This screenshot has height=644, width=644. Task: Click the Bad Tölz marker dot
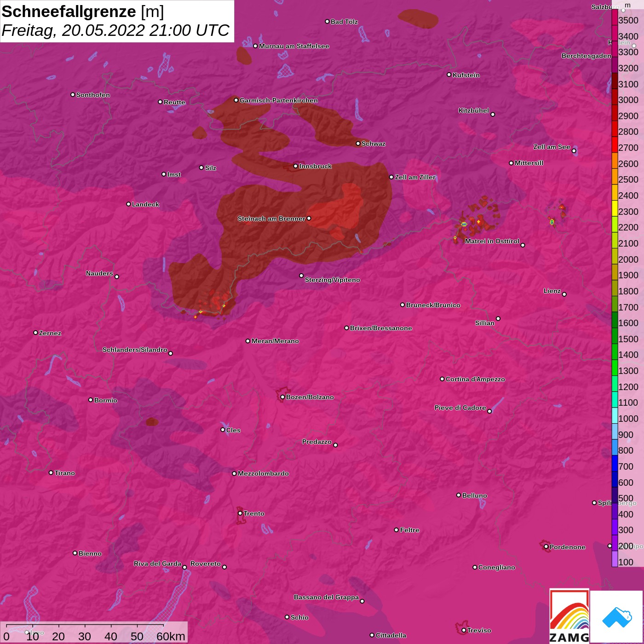coord(327,22)
